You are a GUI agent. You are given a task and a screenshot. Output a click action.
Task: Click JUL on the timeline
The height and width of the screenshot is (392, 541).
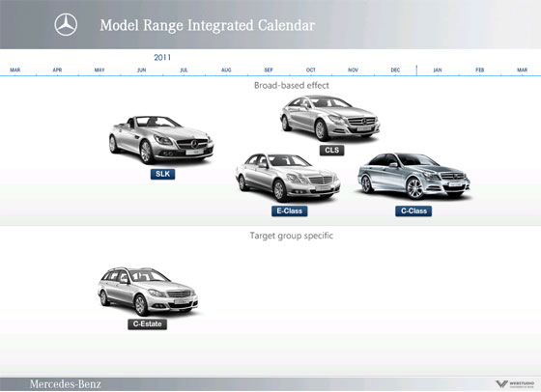coord(184,70)
